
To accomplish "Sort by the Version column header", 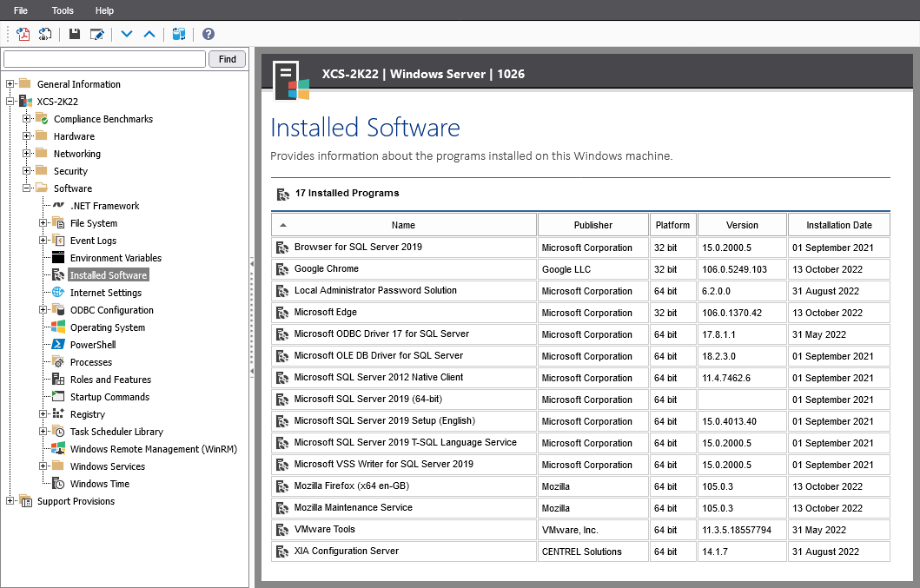I will pos(742,225).
